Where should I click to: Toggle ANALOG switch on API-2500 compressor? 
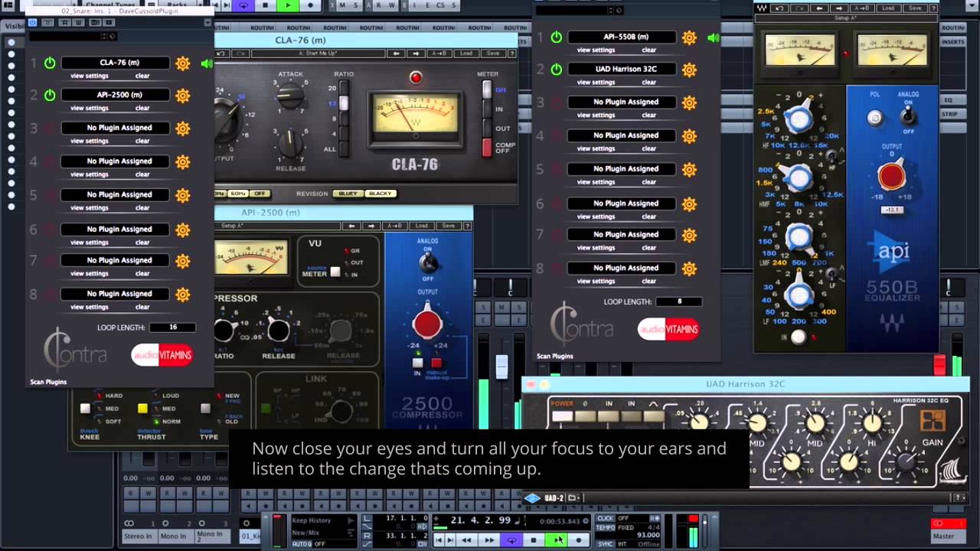[x=428, y=262]
